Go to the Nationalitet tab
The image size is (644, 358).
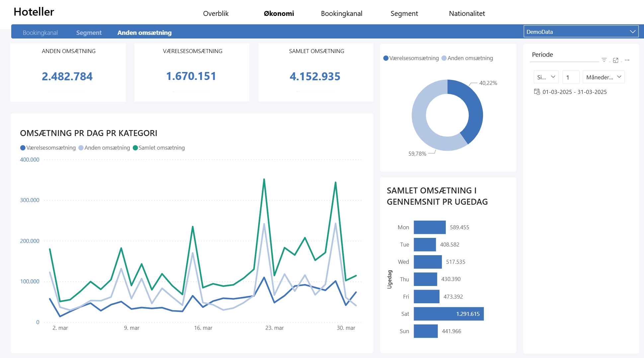[467, 14]
